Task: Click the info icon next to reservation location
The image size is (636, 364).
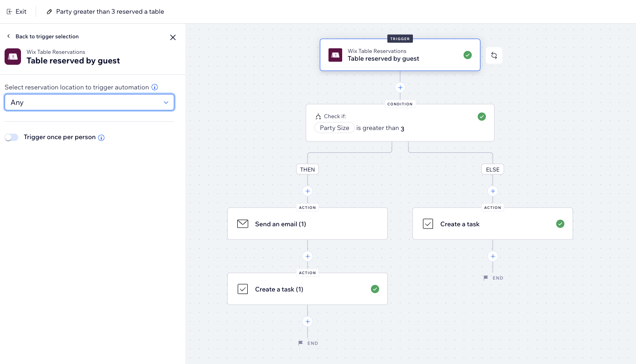Action: pyautogui.click(x=155, y=87)
